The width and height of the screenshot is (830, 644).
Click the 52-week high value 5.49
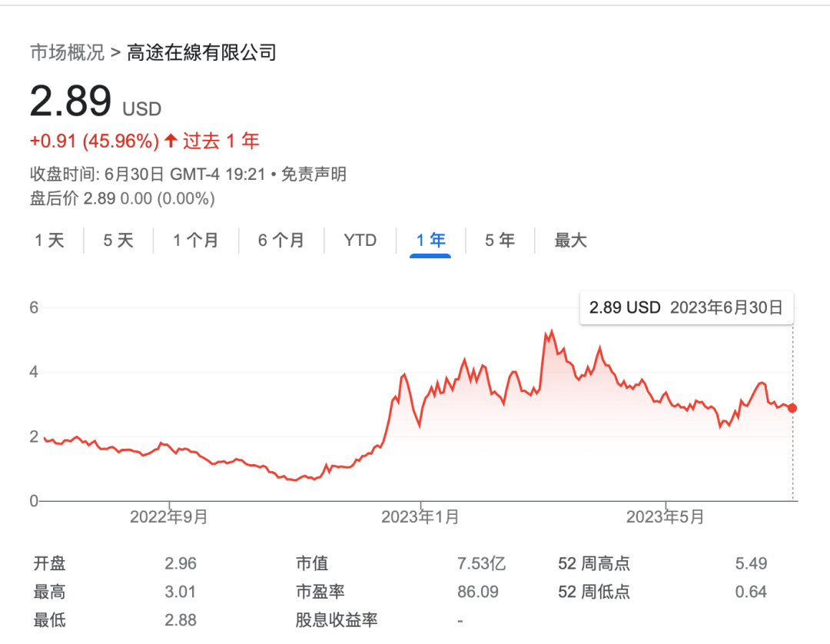click(751, 563)
